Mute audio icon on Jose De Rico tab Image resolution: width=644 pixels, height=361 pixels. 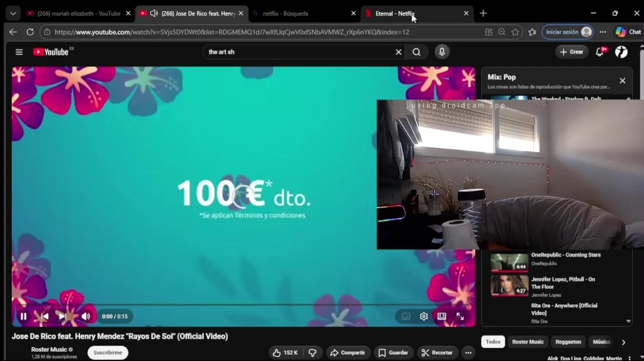tap(154, 14)
